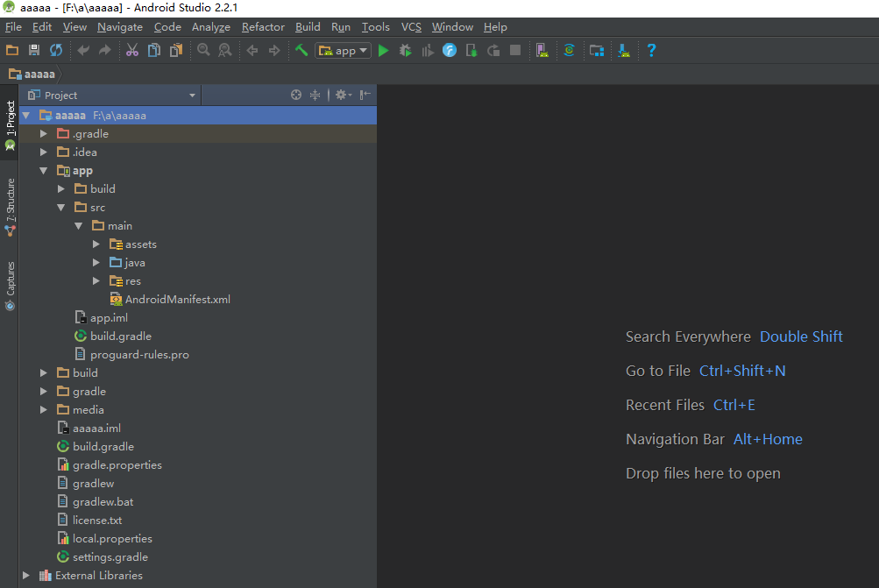Screen dimensions: 879x588
Task: Expand the .gradle folder
Action: [44, 134]
